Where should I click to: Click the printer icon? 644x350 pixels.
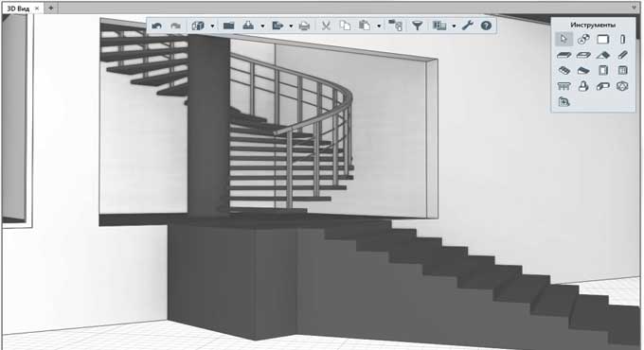[304, 26]
